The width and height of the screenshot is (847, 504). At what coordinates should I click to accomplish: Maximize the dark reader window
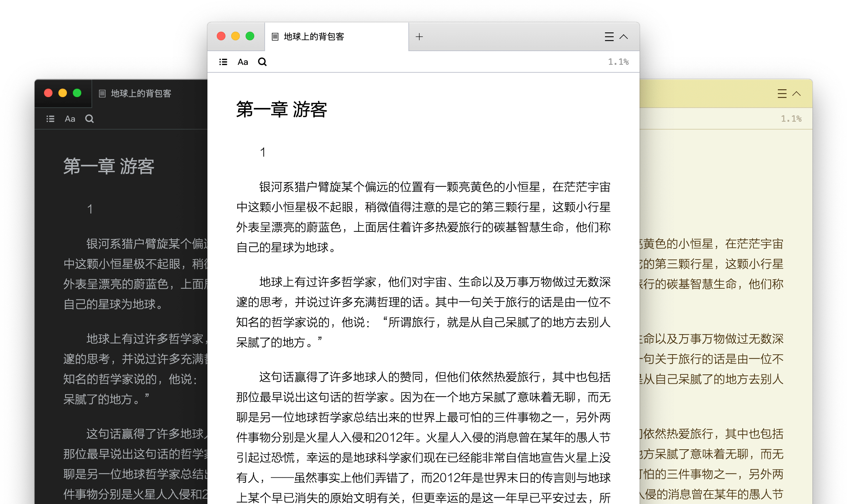(x=77, y=93)
